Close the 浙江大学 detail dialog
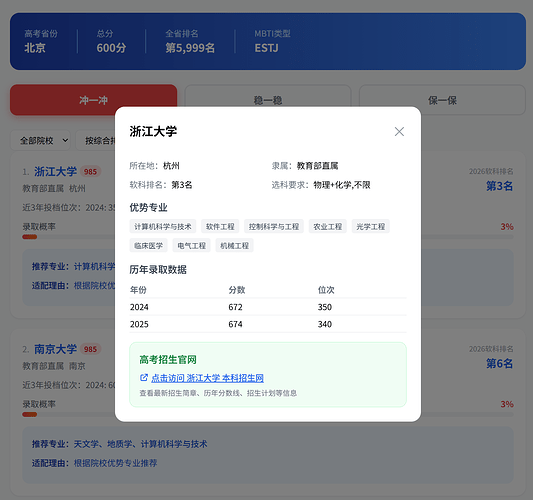533x500 pixels. click(399, 132)
